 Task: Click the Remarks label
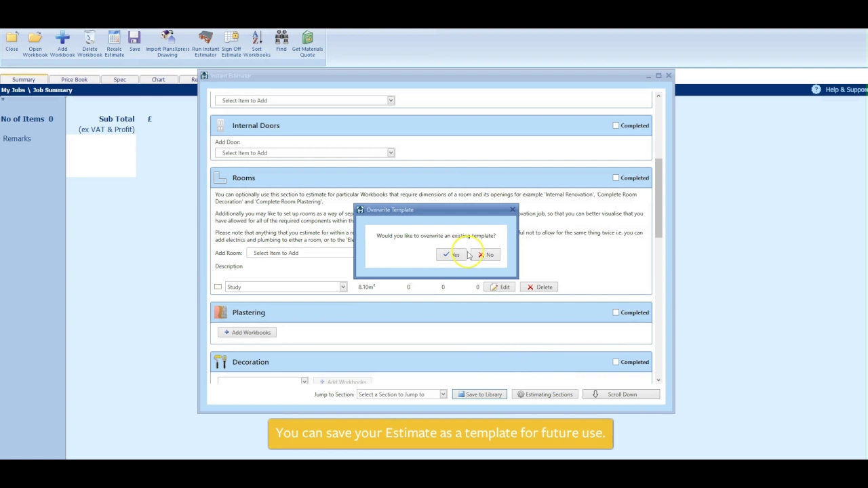pos(17,138)
